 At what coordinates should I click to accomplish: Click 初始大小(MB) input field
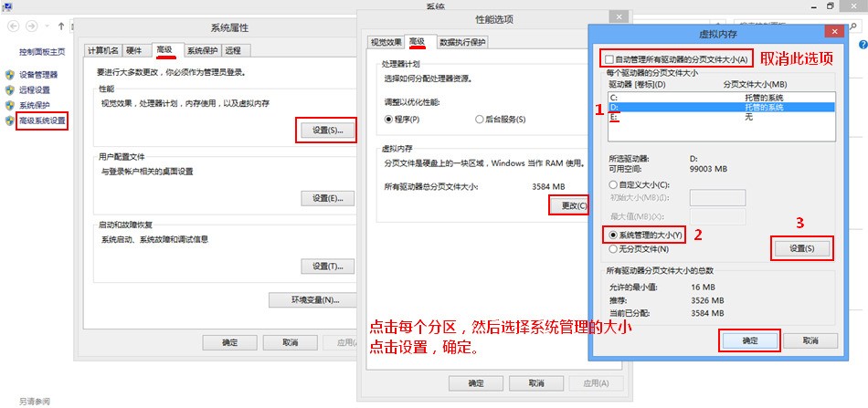pyautogui.click(x=717, y=198)
